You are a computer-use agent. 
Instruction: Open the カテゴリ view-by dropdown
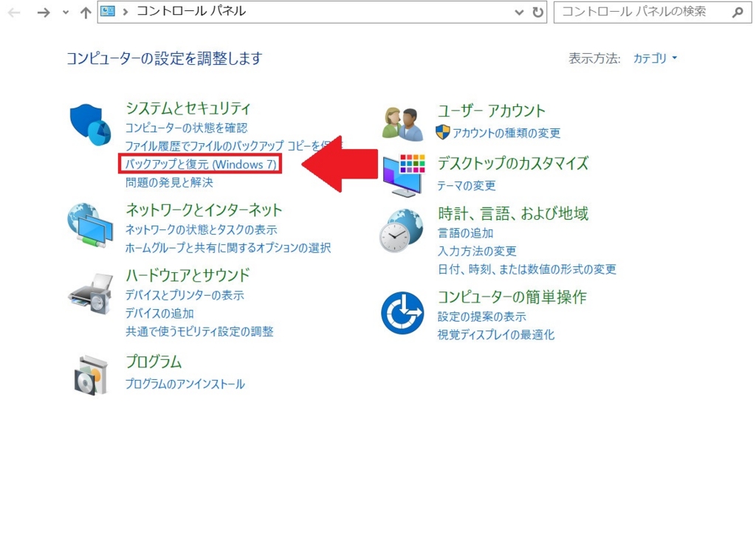coord(655,58)
